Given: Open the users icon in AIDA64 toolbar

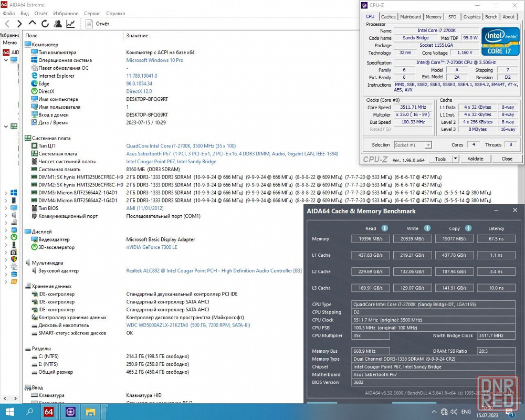Looking at the screenshot, I should [58, 24].
